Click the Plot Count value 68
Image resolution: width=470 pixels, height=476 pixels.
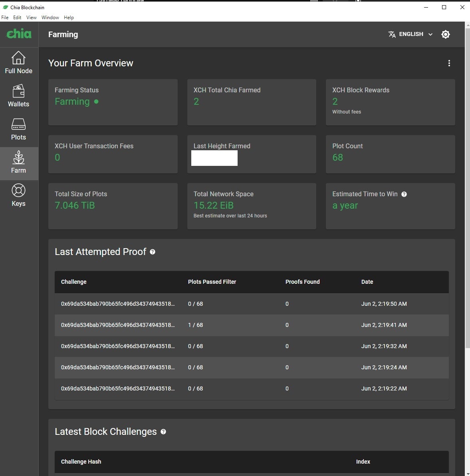click(x=337, y=157)
